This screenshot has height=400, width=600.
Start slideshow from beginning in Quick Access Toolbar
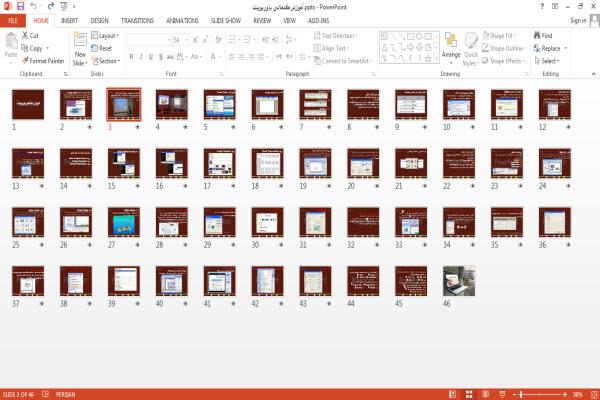click(x=64, y=6)
